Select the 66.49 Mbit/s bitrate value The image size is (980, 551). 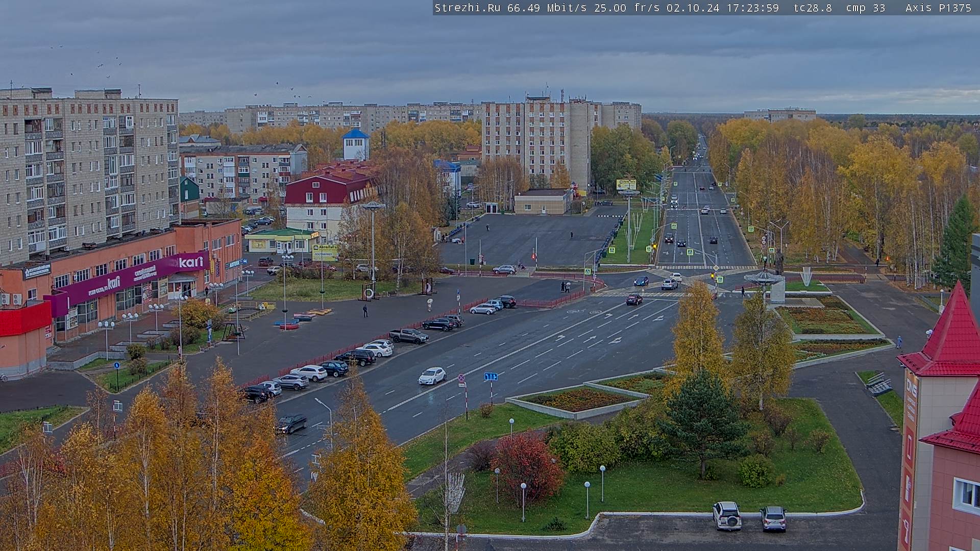[x=547, y=8]
